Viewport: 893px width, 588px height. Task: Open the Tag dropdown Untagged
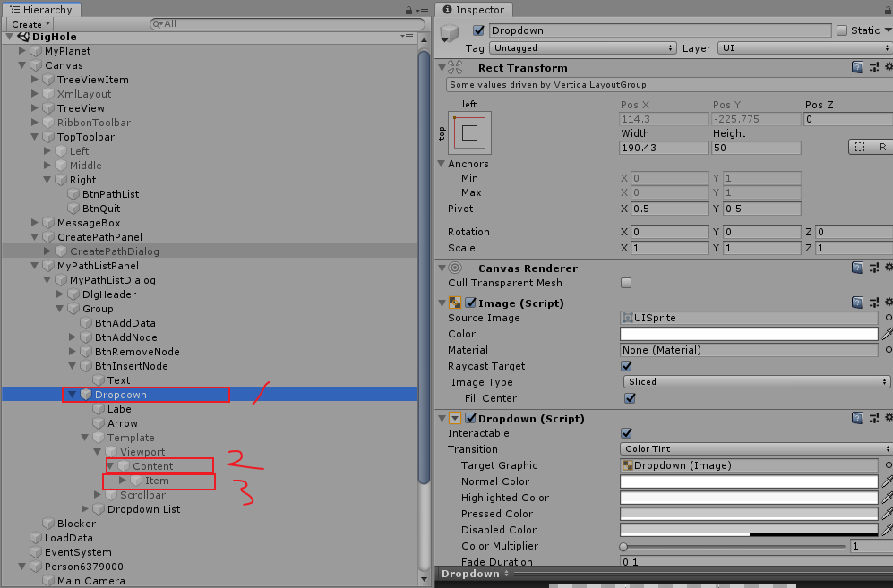point(582,47)
